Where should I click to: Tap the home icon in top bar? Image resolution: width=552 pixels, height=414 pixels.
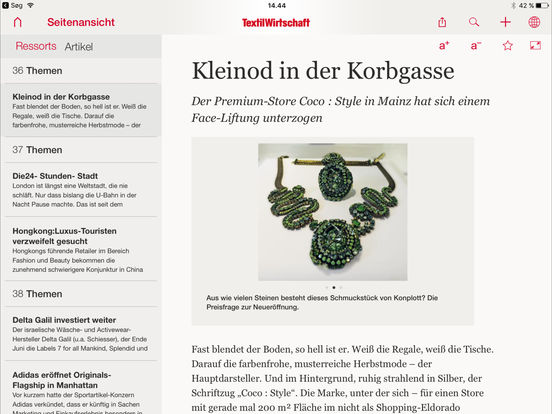click(x=18, y=22)
